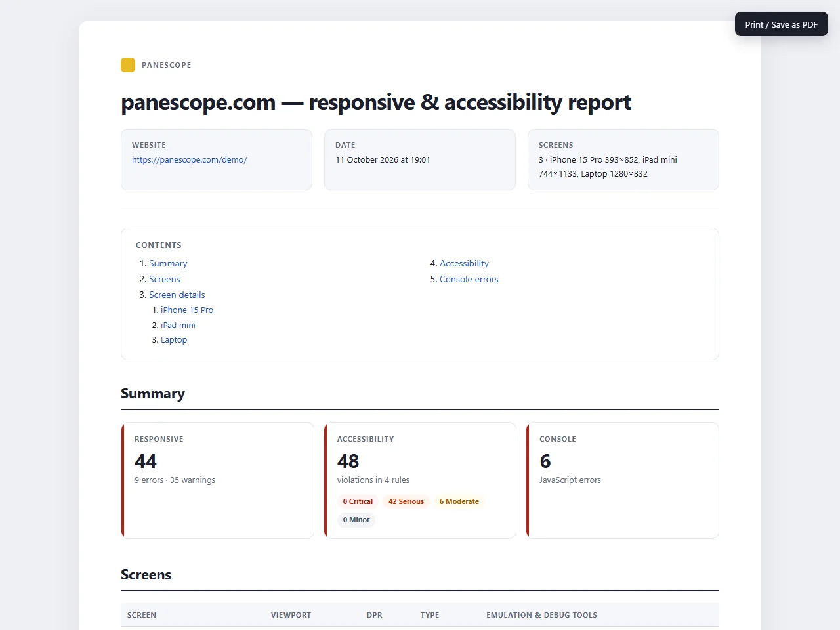The height and width of the screenshot is (630, 840).
Task: Jump to the Accessibility section link
Action: (464, 263)
